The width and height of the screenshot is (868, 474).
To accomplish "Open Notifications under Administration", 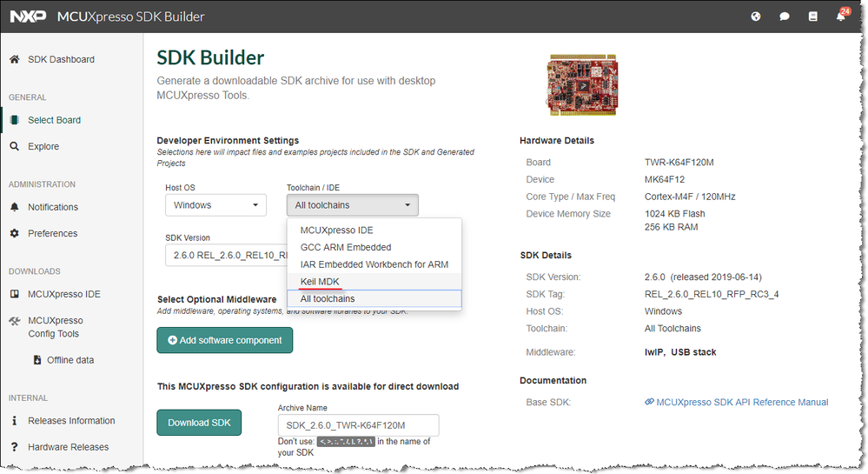I will (53, 207).
